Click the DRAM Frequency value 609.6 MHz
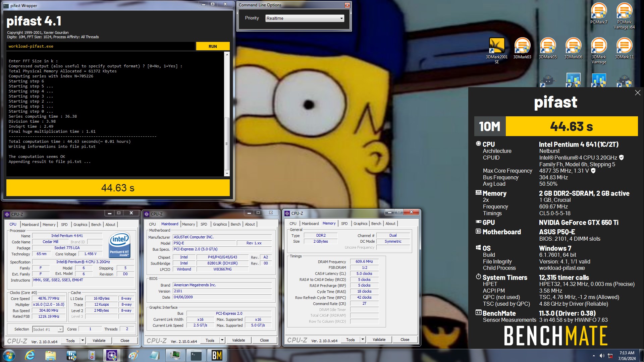Viewport: 644px width, 362px height. 364,261
